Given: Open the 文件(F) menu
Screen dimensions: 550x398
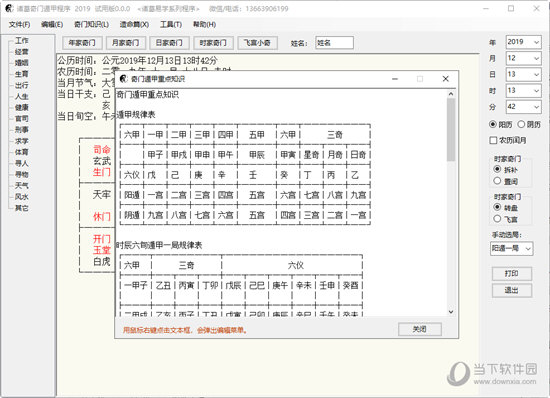Looking at the screenshot, I should point(19,25).
